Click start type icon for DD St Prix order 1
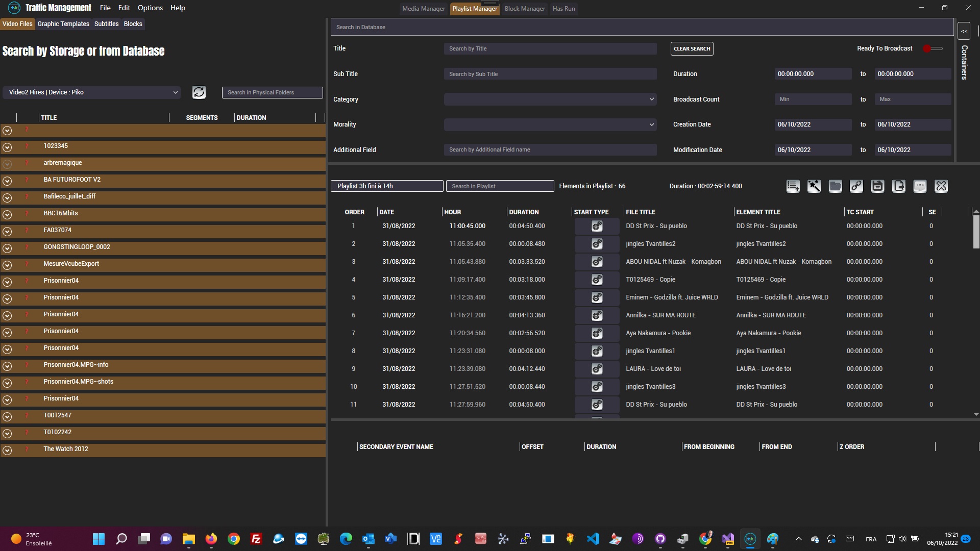This screenshot has width=980, height=551. pyautogui.click(x=597, y=226)
